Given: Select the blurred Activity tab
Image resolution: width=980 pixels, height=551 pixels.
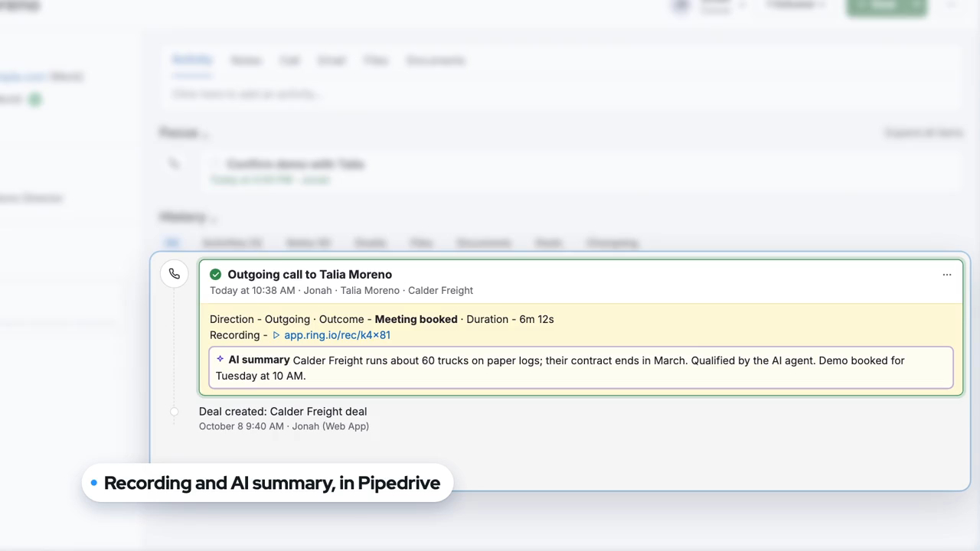Looking at the screenshot, I should [192, 60].
